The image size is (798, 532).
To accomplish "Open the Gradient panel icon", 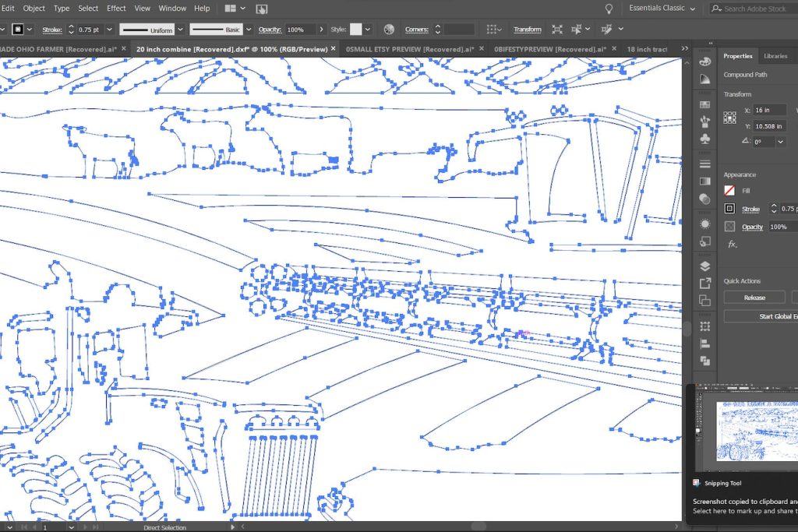I will click(x=705, y=181).
